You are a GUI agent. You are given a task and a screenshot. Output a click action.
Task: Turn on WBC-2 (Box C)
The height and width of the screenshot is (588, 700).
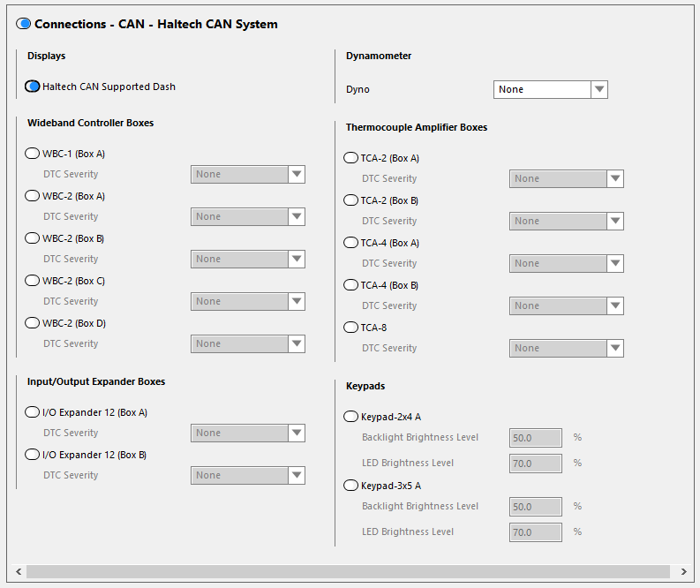(x=32, y=281)
